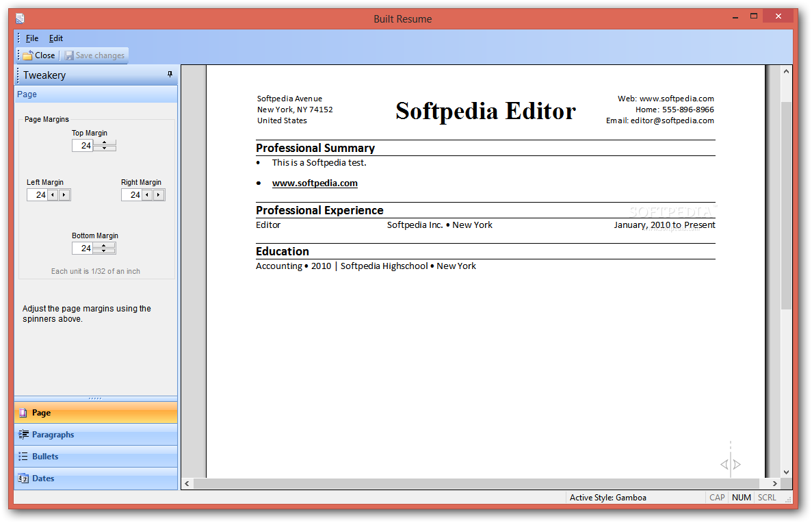The height and width of the screenshot is (523, 812).
Task: Click the Page header in Tweakery panel
Action: (x=96, y=94)
